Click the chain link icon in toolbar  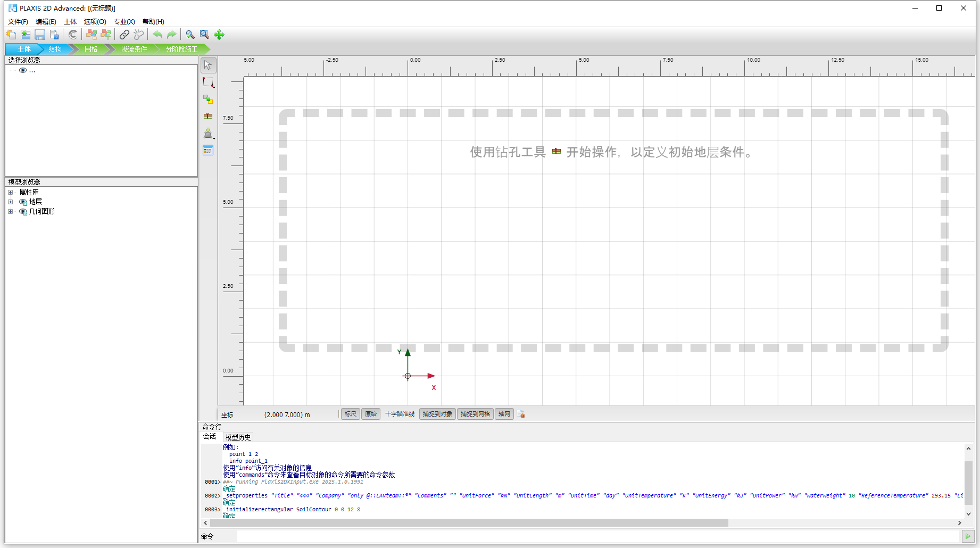pyautogui.click(x=124, y=35)
